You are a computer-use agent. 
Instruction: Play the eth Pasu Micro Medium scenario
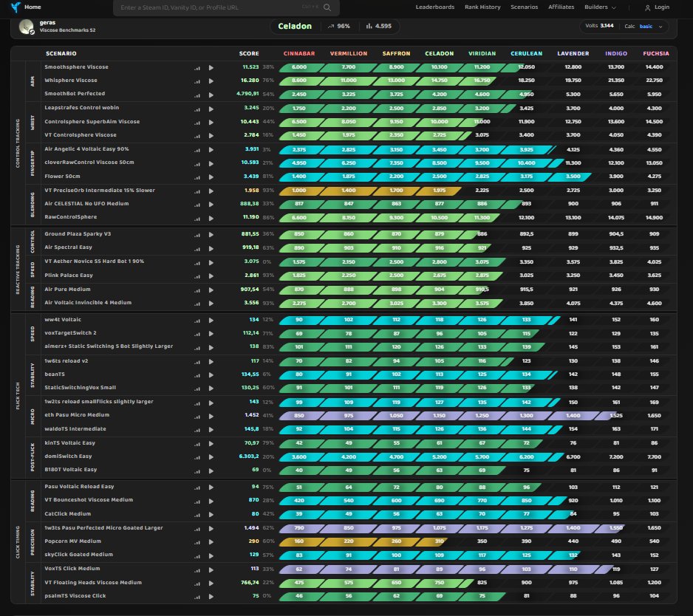(x=211, y=416)
